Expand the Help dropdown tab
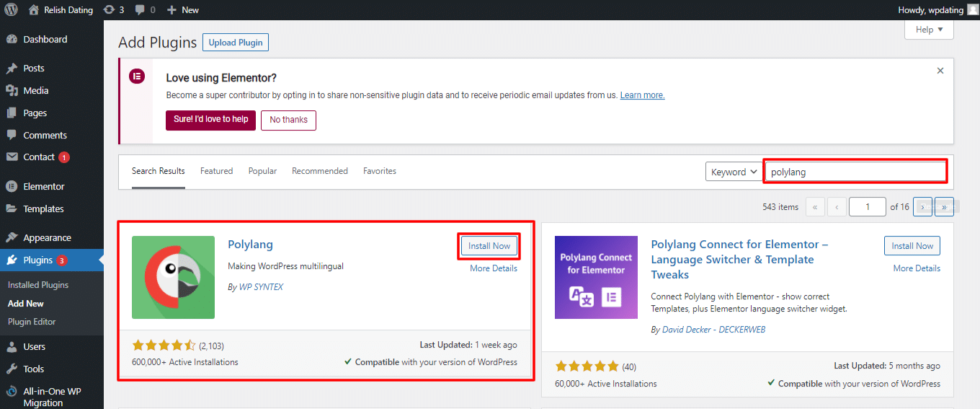This screenshot has height=409, width=980. point(929,30)
